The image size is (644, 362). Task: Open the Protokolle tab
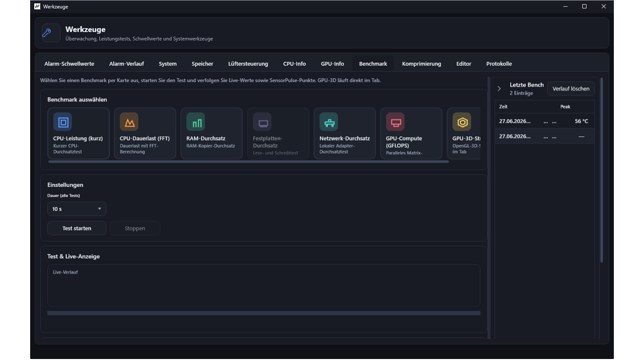pos(499,64)
